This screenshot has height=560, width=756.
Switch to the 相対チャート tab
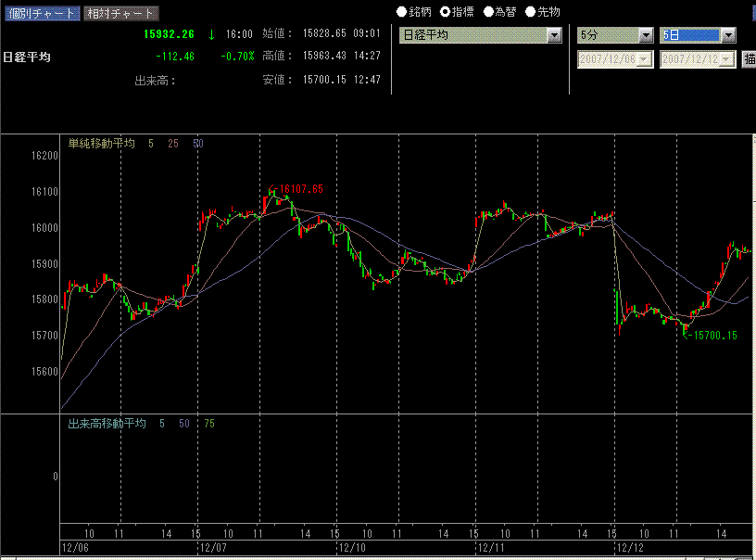pyautogui.click(x=120, y=14)
